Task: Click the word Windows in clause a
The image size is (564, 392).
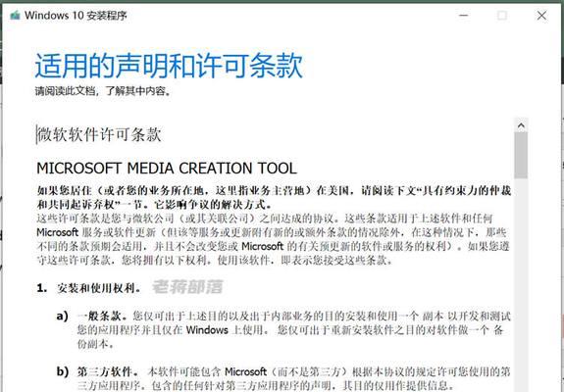Action: coord(207,330)
